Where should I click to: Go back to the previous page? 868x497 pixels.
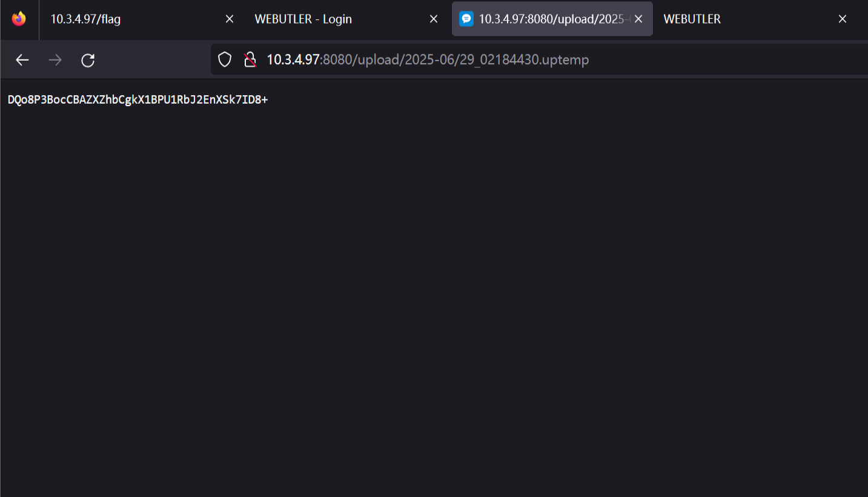coord(22,60)
